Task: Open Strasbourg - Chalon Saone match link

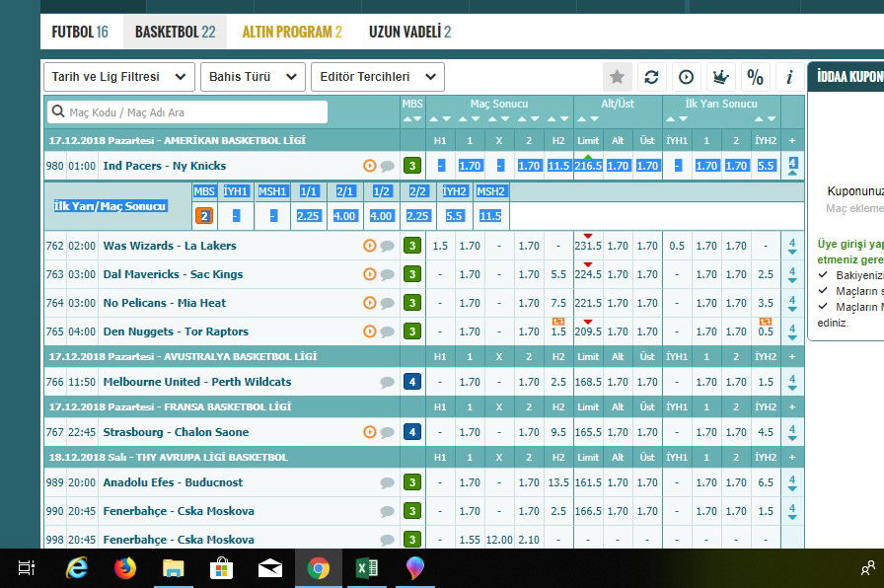Action: (x=176, y=432)
